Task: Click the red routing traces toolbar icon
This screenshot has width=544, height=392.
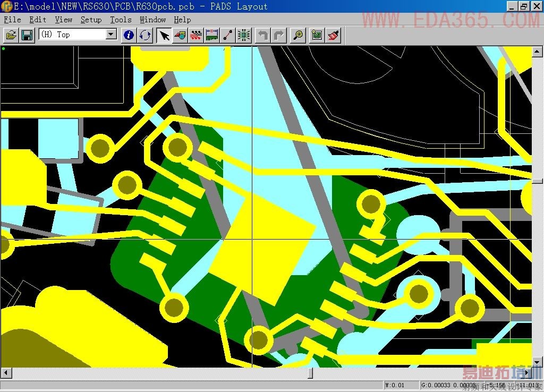Action: pyautogui.click(x=196, y=35)
